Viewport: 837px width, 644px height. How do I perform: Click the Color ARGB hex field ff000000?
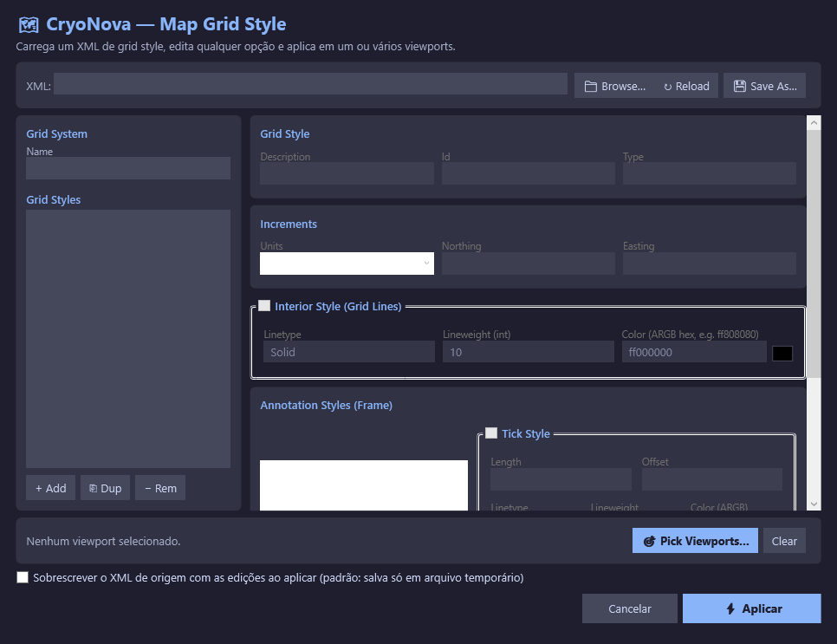(694, 352)
